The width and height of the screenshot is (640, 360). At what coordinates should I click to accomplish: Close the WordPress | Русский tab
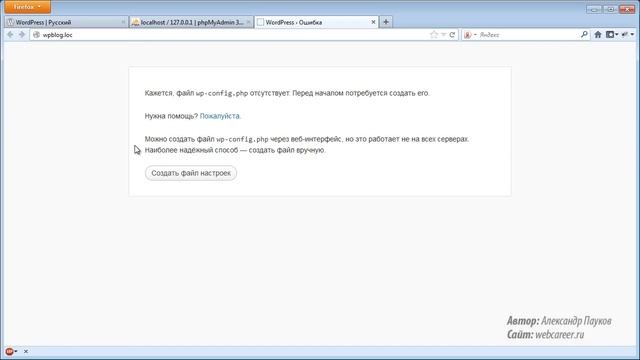pyautogui.click(x=123, y=22)
